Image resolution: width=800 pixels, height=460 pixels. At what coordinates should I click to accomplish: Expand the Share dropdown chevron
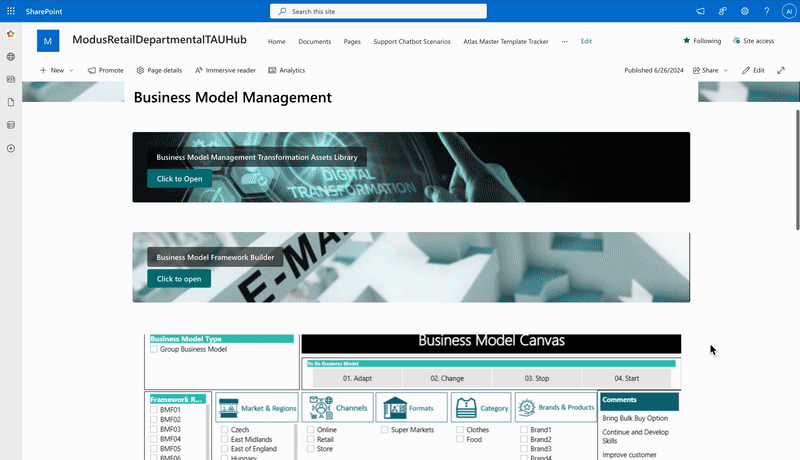[x=726, y=70]
